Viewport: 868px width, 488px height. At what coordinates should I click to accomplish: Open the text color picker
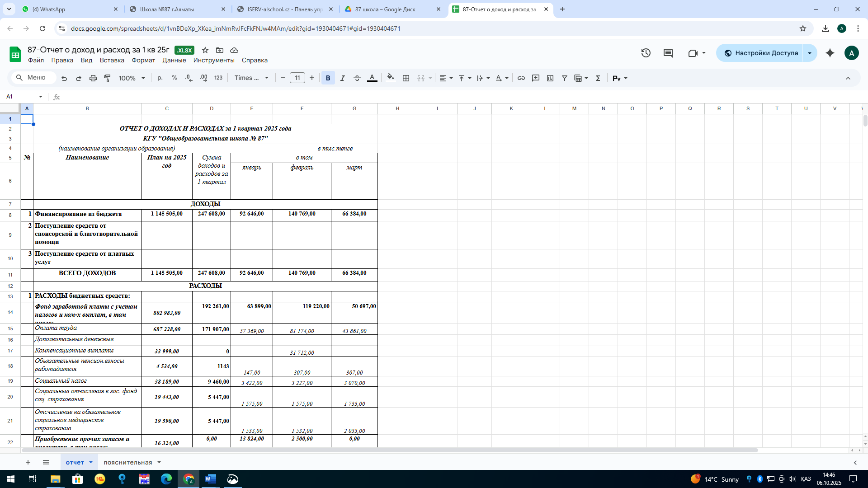pos(372,78)
